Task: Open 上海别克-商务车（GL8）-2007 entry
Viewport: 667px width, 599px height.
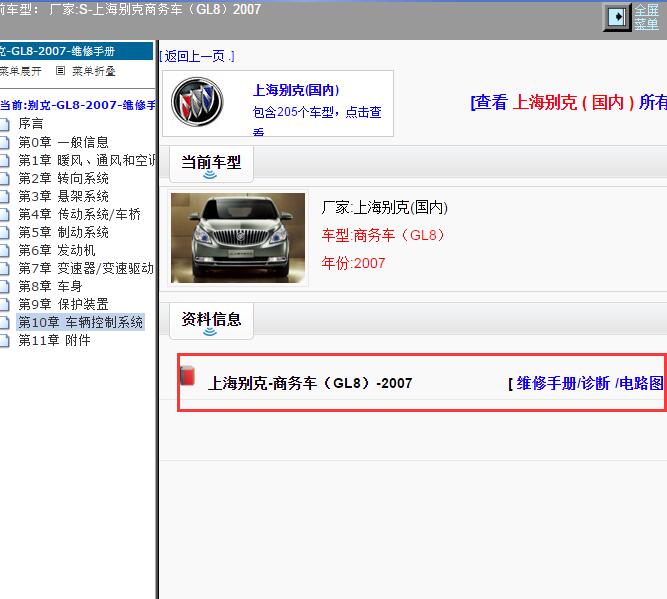Action: coord(310,383)
